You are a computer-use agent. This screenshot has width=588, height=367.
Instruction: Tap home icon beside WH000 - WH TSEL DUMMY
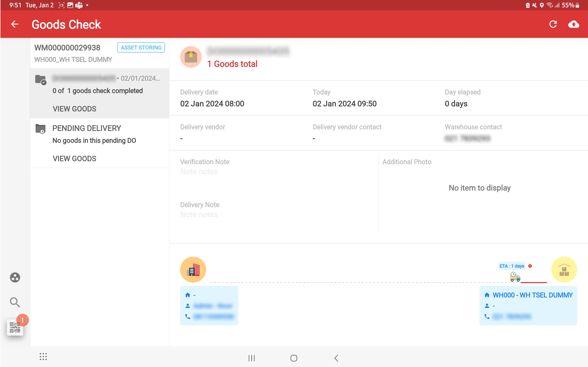pyautogui.click(x=487, y=295)
